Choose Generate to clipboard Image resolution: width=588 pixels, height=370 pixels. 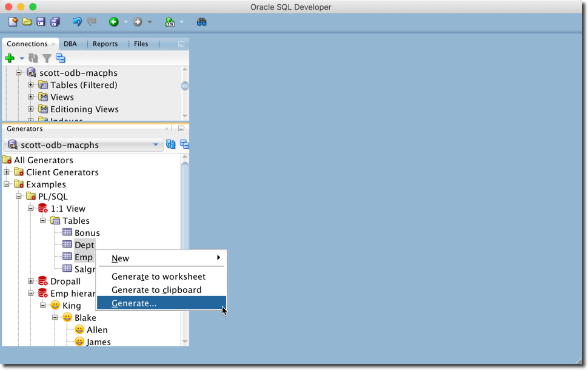(x=162, y=290)
